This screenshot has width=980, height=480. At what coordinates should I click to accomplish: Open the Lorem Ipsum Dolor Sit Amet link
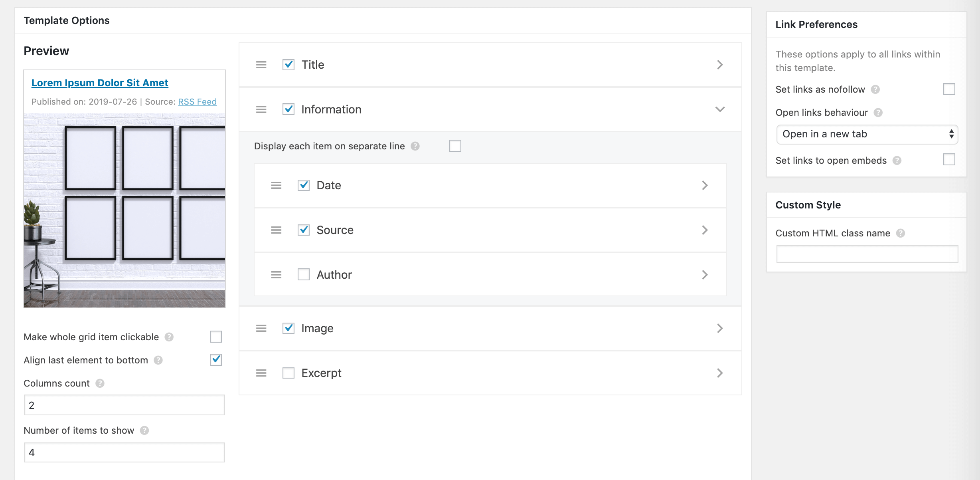[x=100, y=83]
